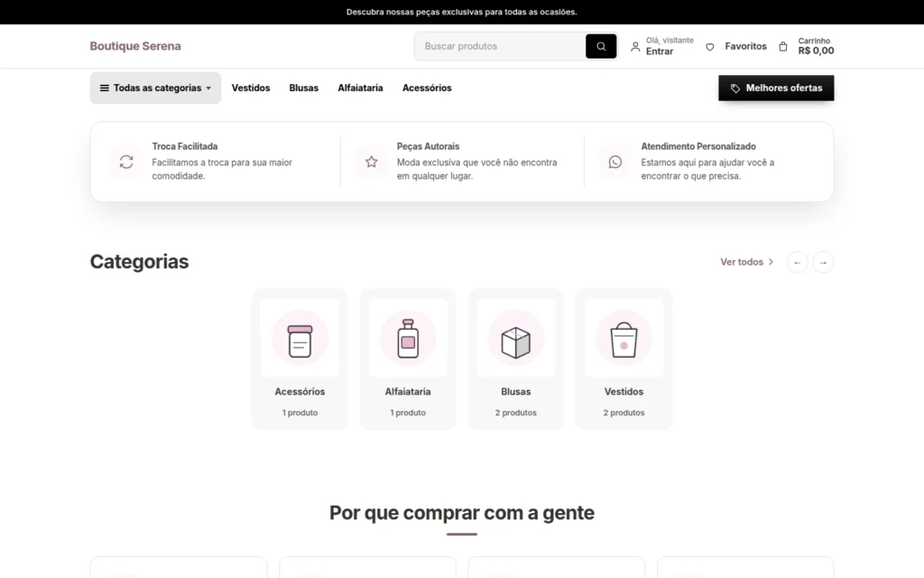This screenshot has height=578, width=924.
Task: Click the user account icon
Action: (x=635, y=47)
